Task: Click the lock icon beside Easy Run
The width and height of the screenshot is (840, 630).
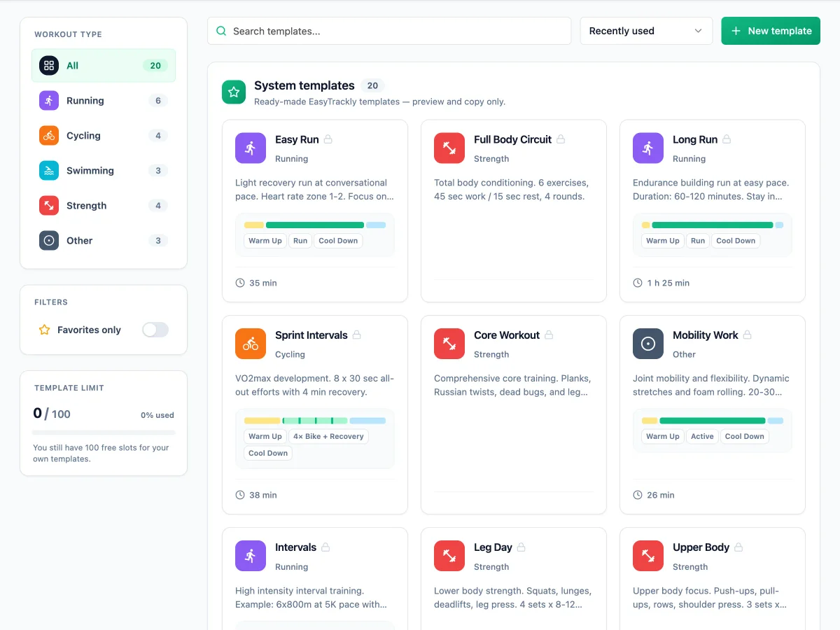Action: (x=328, y=139)
